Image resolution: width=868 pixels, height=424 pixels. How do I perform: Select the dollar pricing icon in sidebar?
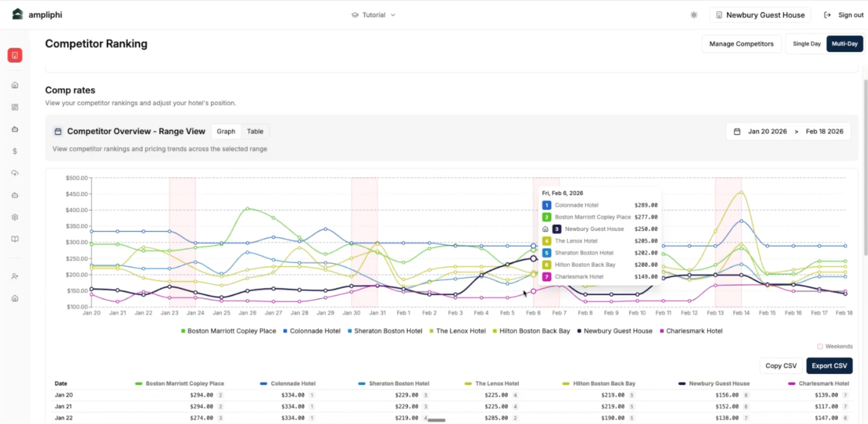coord(15,151)
